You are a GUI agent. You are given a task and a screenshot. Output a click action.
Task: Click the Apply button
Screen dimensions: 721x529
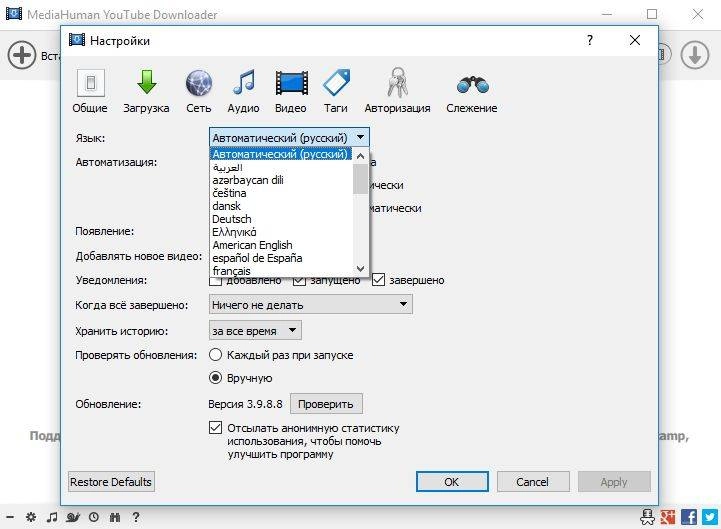click(614, 482)
